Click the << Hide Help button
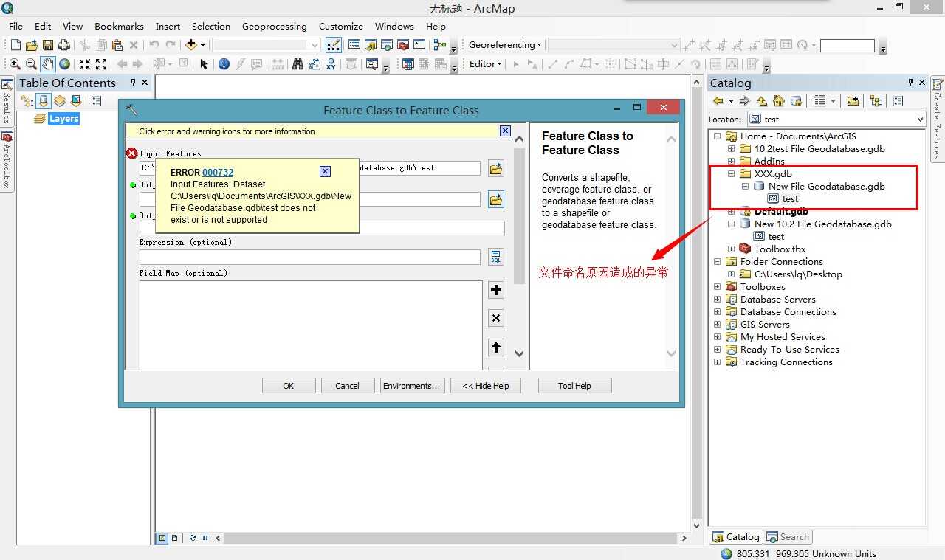The height and width of the screenshot is (560, 945). [486, 386]
